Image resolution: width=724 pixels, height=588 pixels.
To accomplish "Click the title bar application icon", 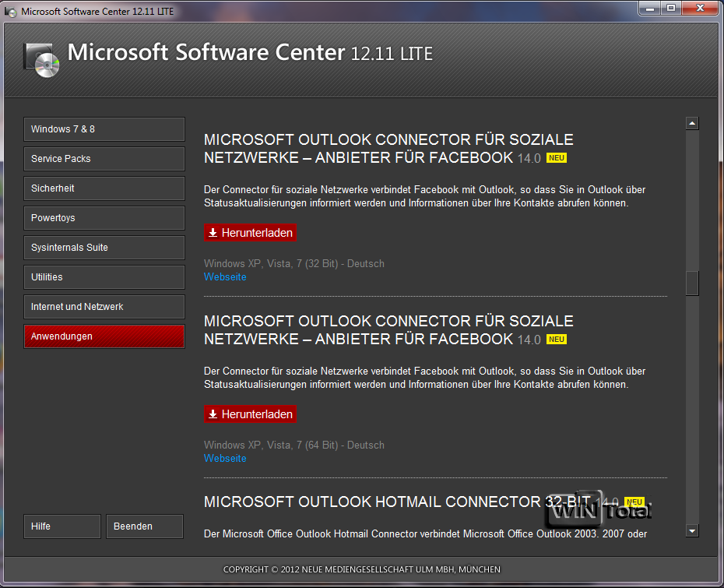I will click(10, 12).
